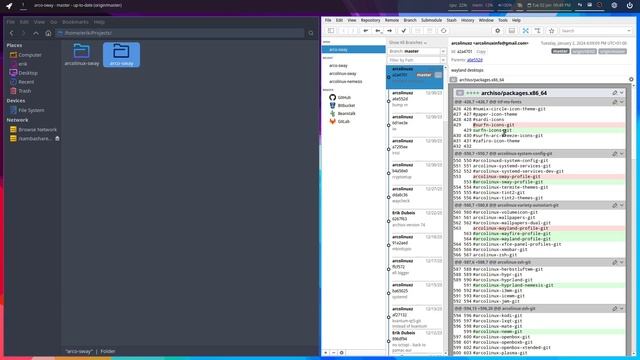Open the Repository menu
The height and width of the screenshot is (360, 640).
coord(370,20)
